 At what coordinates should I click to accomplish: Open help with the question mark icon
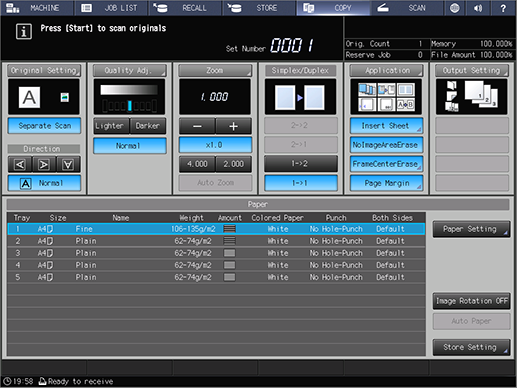503,8
